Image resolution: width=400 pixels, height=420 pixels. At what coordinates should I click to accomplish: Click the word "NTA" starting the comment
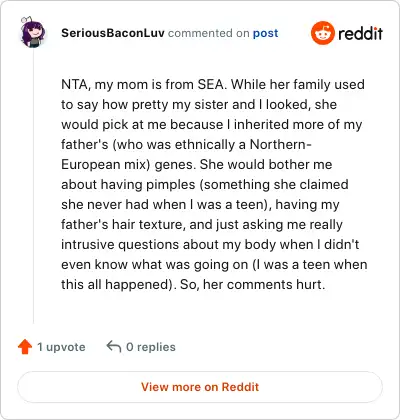[x=74, y=84]
